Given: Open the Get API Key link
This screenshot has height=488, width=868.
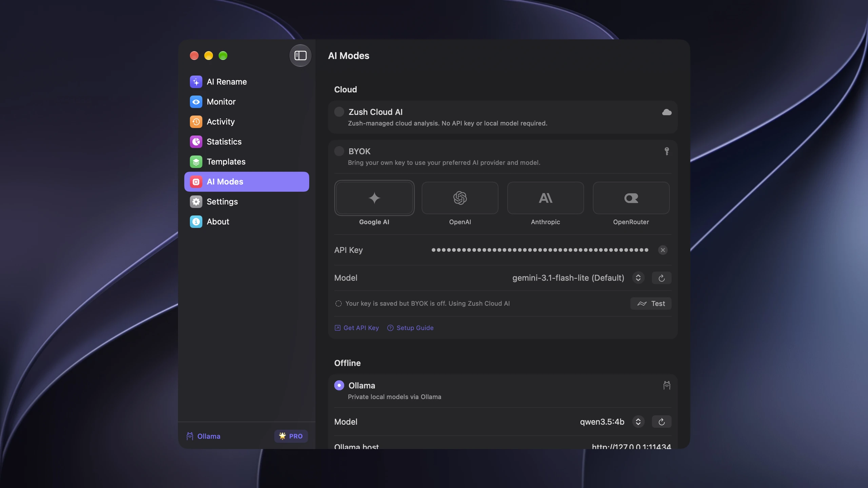Looking at the screenshot, I should (357, 328).
